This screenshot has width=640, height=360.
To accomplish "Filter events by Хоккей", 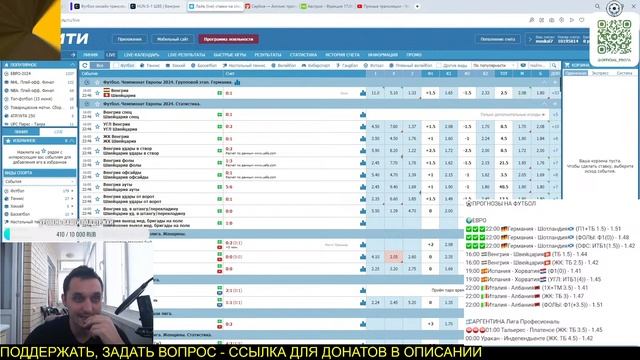I will 176,65.
